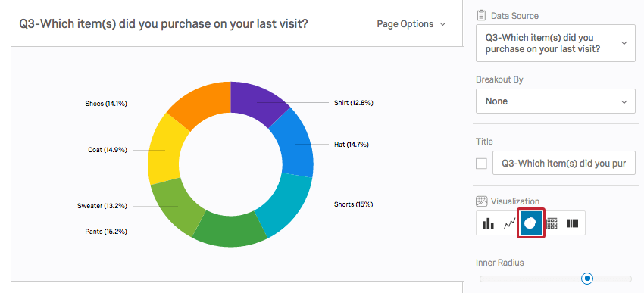Open the Page Options menu
The image size is (644, 293).
[411, 24]
